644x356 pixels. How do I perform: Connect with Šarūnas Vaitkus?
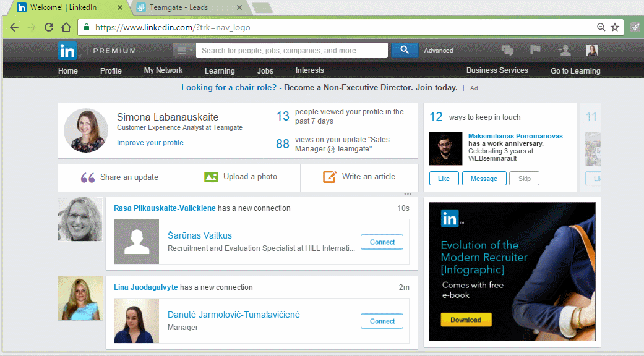(x=382, y=242)
